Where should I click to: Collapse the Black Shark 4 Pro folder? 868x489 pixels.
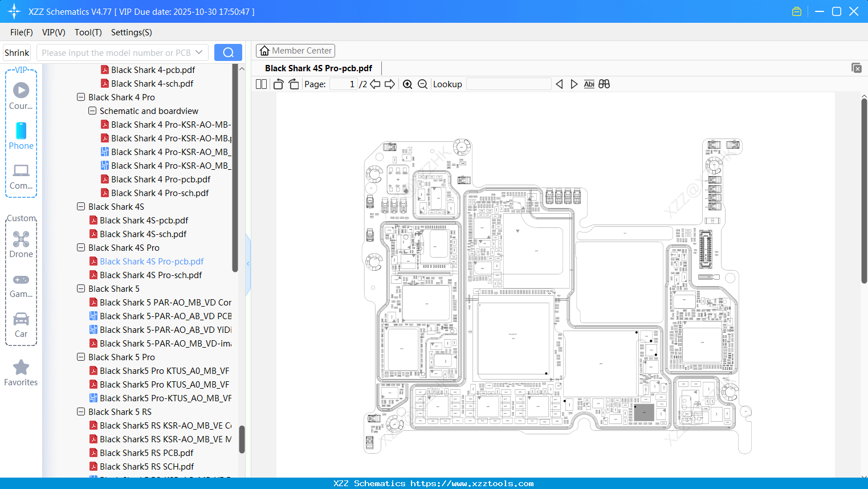point(81,97)
